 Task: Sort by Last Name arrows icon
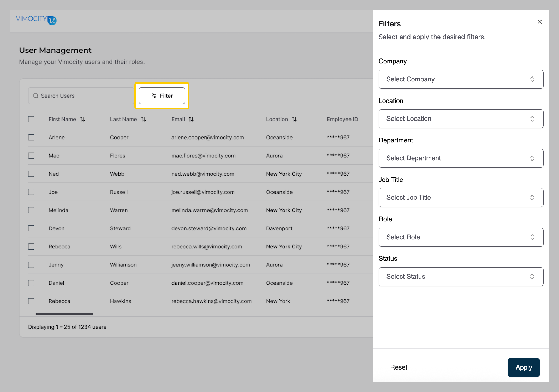143,119
